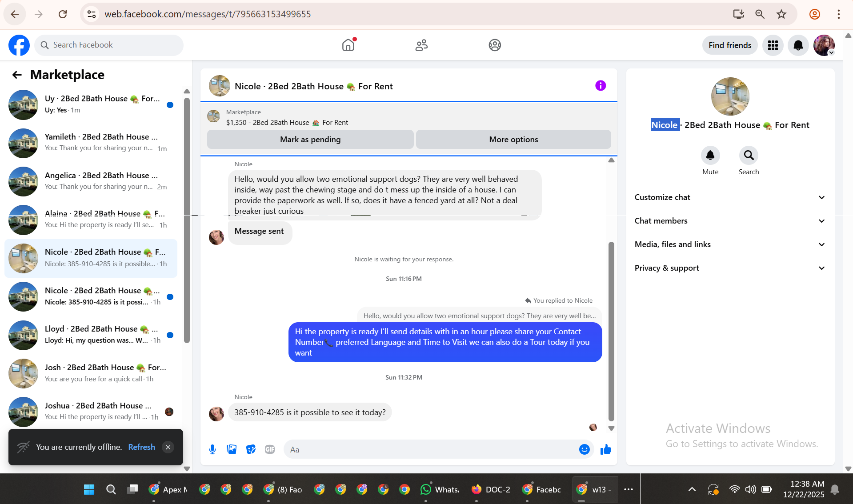Open Uy 2Bed 2Bath House conversation
Screen dimensions: 853x504
click(x=91, y=105)
